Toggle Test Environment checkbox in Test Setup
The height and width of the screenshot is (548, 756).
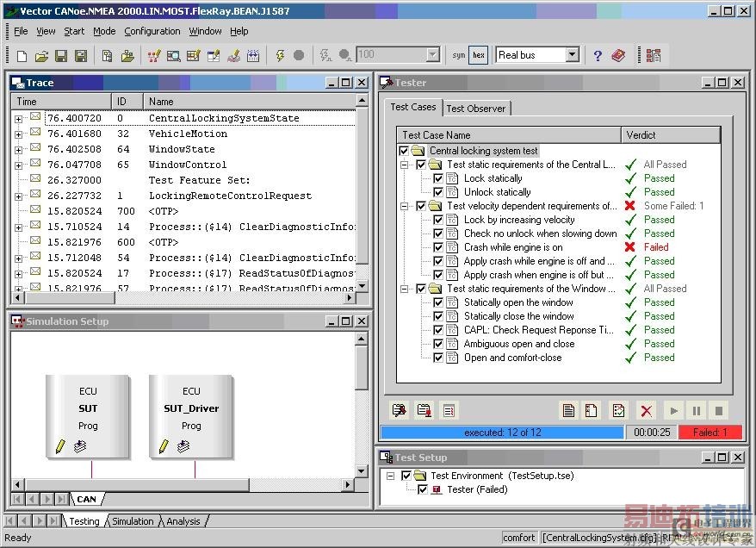[x=406, y=476]
